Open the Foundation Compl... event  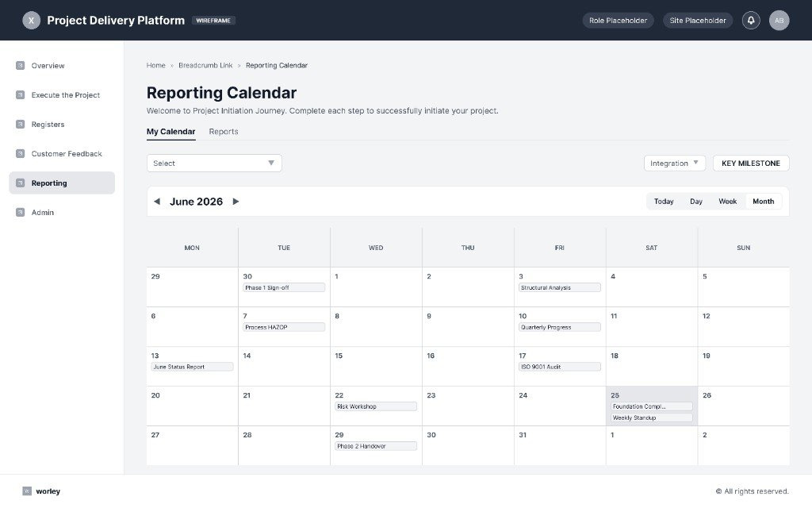pyautogui.click(x=652, y=406)
